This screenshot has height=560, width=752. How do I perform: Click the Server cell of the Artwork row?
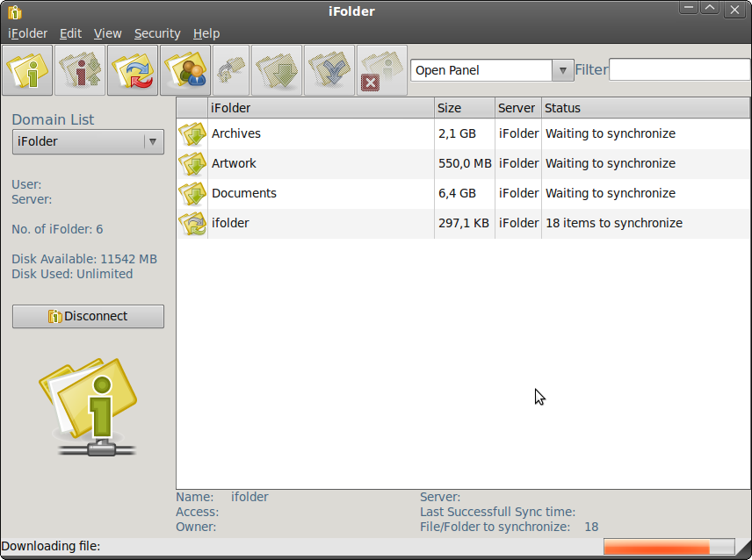pos(518,163)
